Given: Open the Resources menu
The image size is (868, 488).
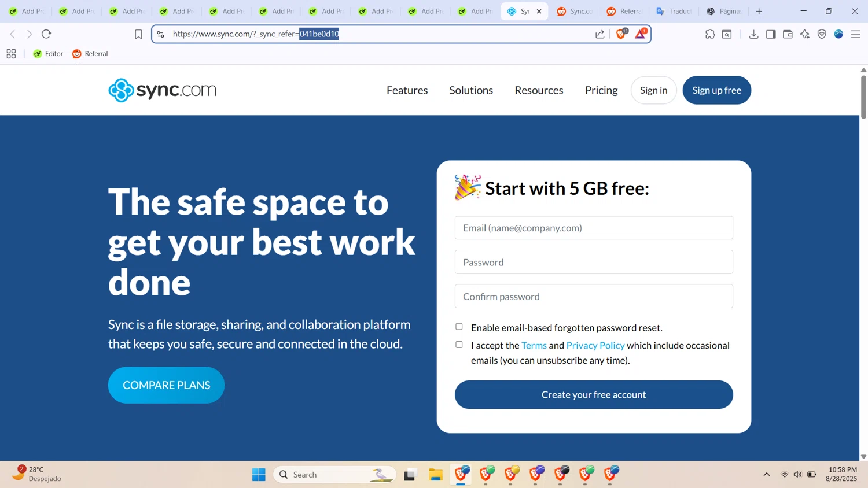Looking at the screenshot, I should [539, 90].
